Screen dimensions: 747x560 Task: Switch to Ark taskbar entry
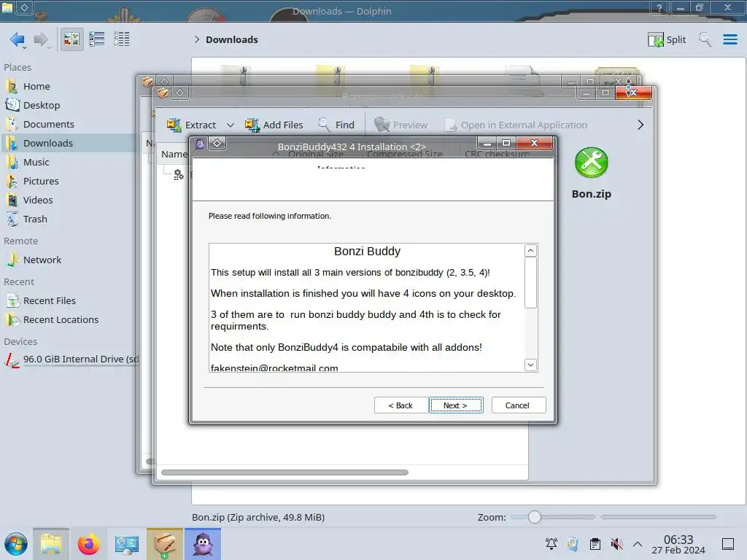pyautogui.click(x=165, y=544)
